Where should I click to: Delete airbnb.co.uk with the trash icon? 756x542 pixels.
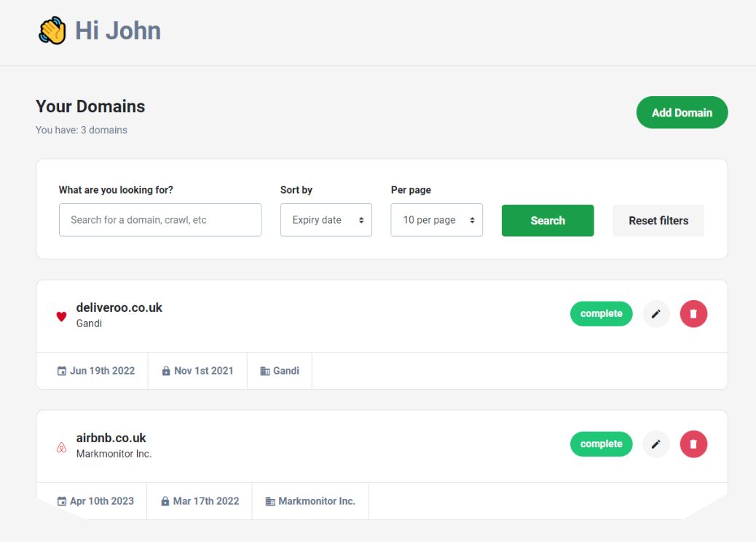tap(693, 444)
